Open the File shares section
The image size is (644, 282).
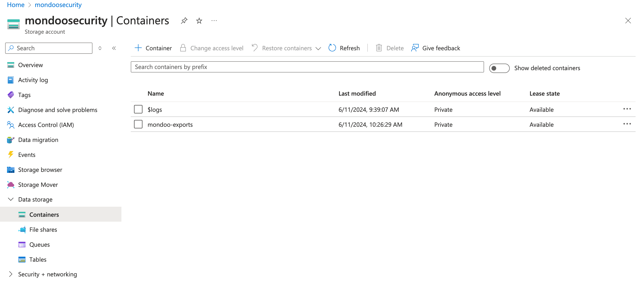coord(43,229)
